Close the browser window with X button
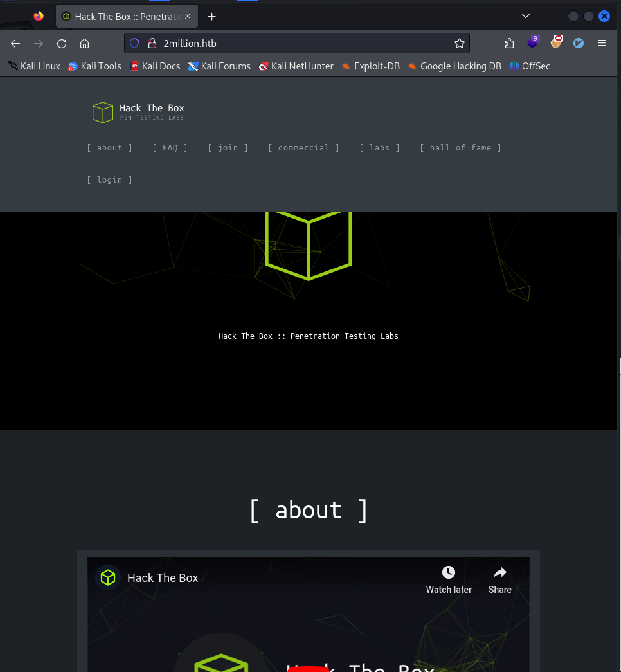Screen dimensions: 621x672 [x=604, y=16]
